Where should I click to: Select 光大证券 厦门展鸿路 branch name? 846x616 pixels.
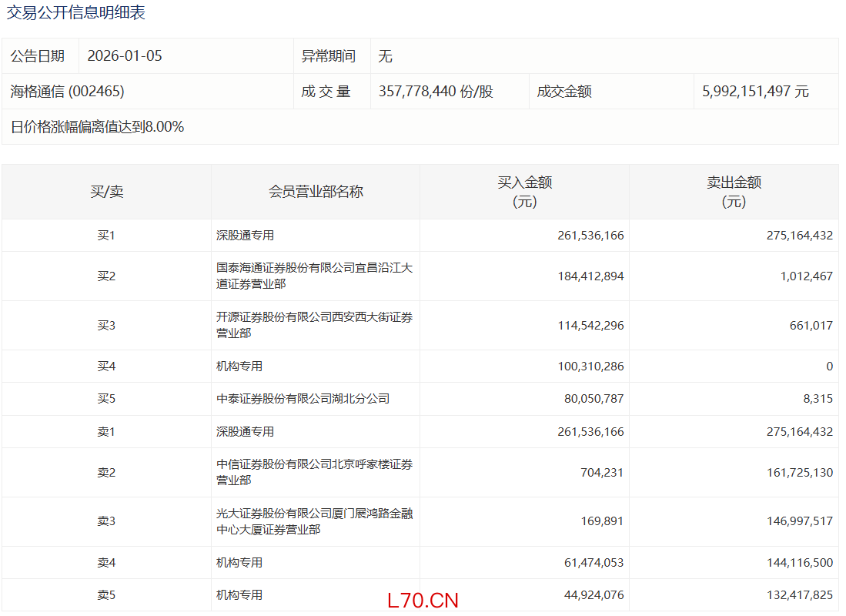(314, 521)
